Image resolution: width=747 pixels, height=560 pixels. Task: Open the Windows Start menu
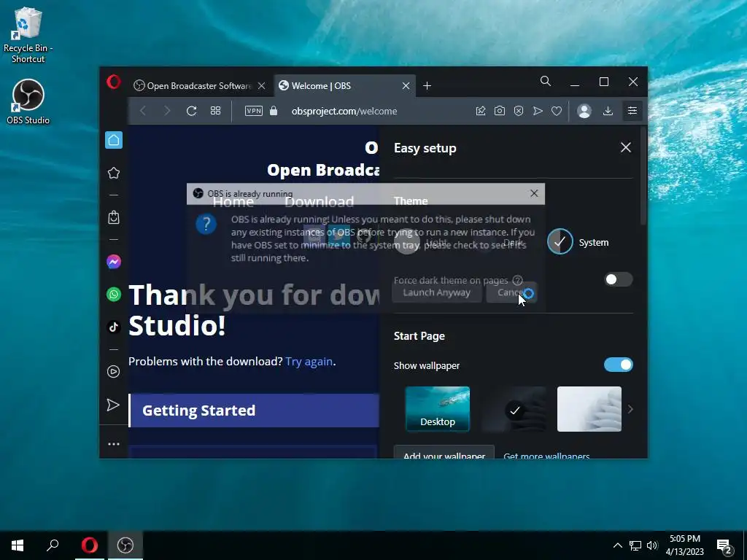coord(18,545)
